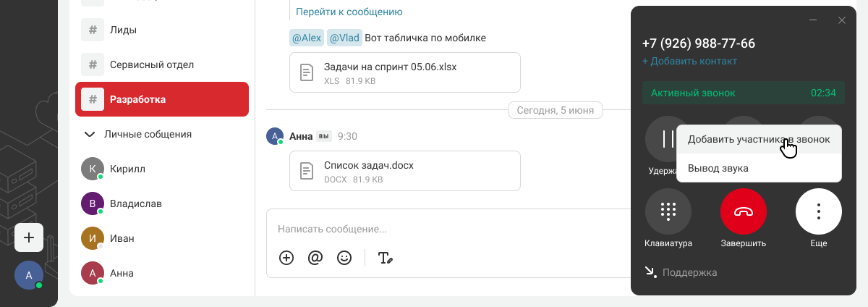Minimize the call window panel
Viewport: 868px width, 307px height.
(814, 20)
